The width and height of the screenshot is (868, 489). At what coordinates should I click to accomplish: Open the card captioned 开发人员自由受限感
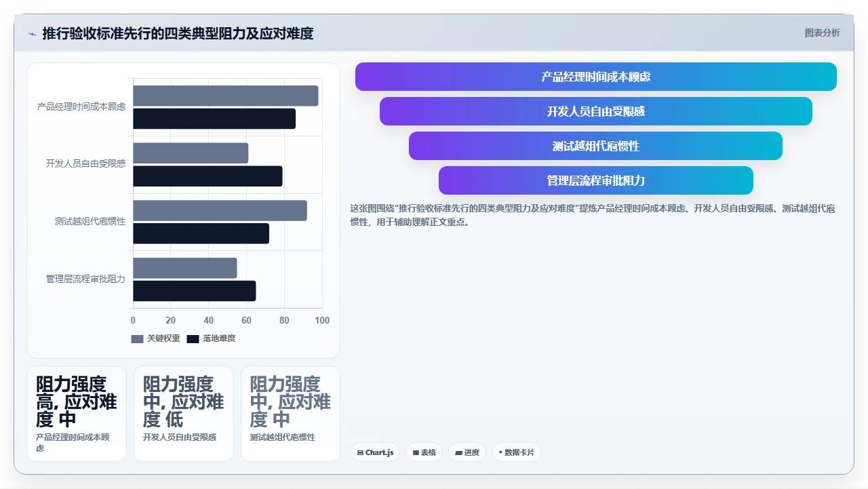pos(184,414)
